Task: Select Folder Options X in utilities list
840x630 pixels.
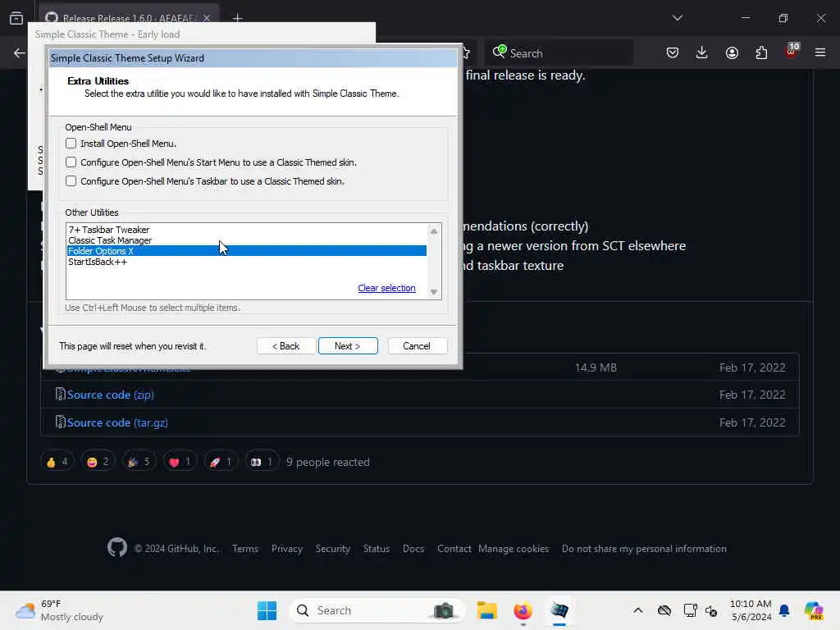Action: click(x=246, y=251)
